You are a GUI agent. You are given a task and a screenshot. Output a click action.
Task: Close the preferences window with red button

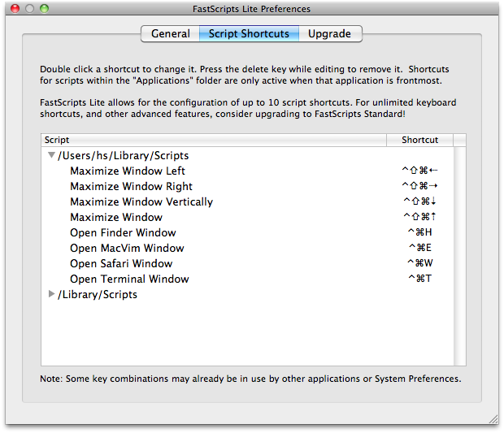[x=14, y=9]
